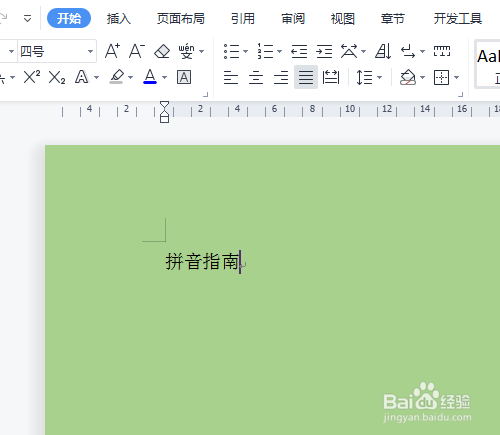Apply numbered list formatting
The width and height of the screenshot is (500, 435).
pyautogui.click(x=265, y=51)
